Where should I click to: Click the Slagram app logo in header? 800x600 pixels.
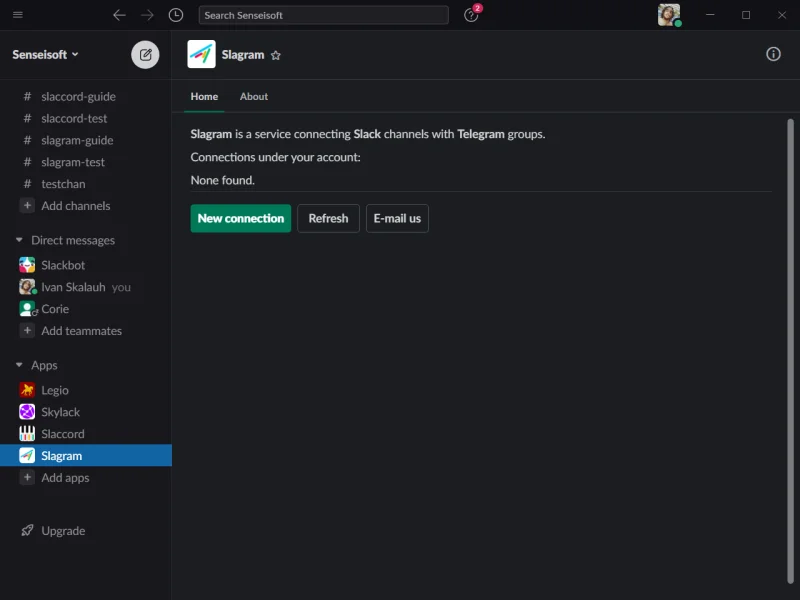(202, 54)
